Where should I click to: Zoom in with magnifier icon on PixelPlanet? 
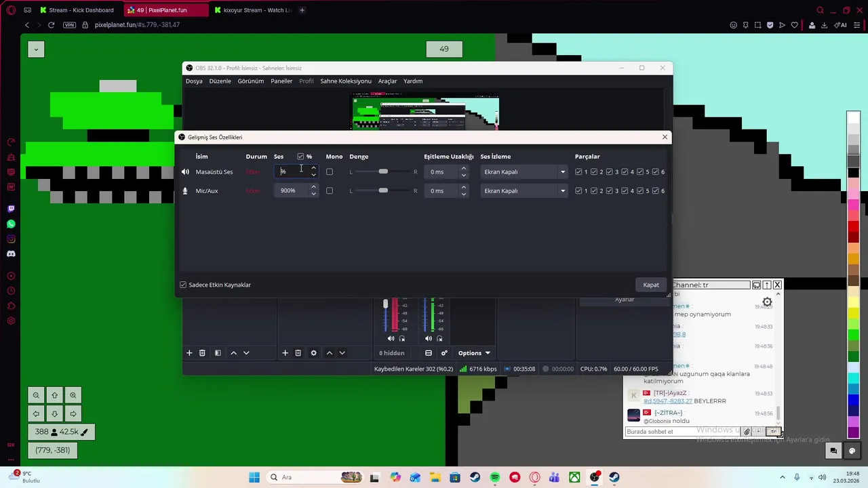73,395
